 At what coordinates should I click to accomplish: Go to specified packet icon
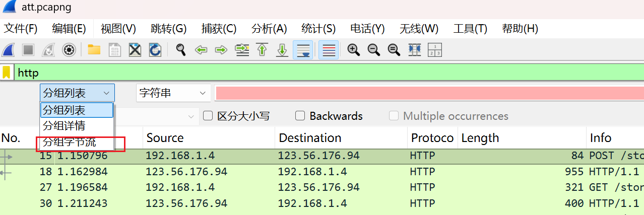tap(242, 50)
